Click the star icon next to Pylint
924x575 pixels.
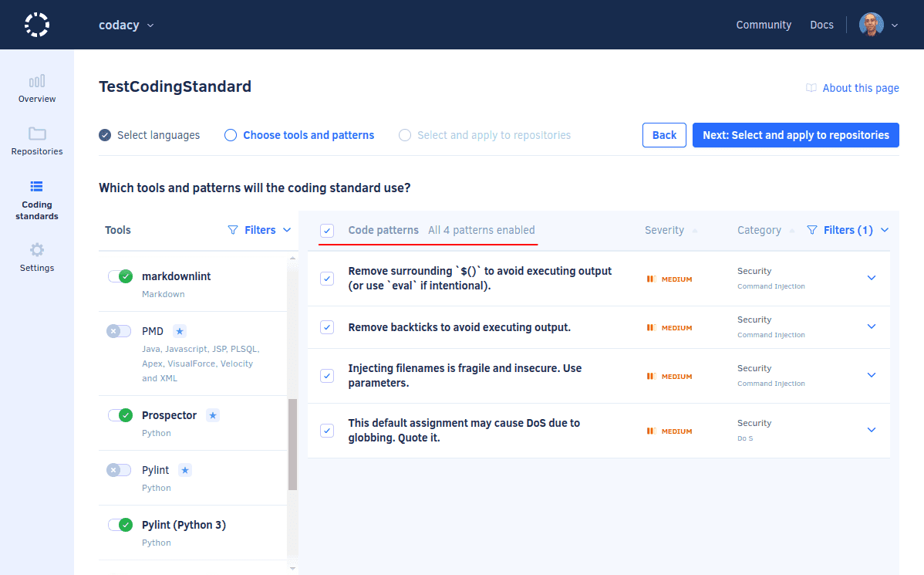click(x=184, y=469)
